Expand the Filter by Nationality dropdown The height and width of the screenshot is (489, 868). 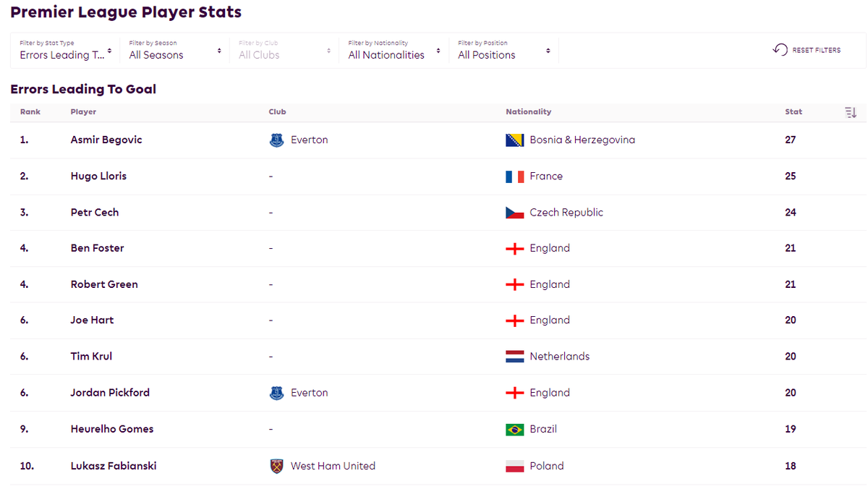394,51
